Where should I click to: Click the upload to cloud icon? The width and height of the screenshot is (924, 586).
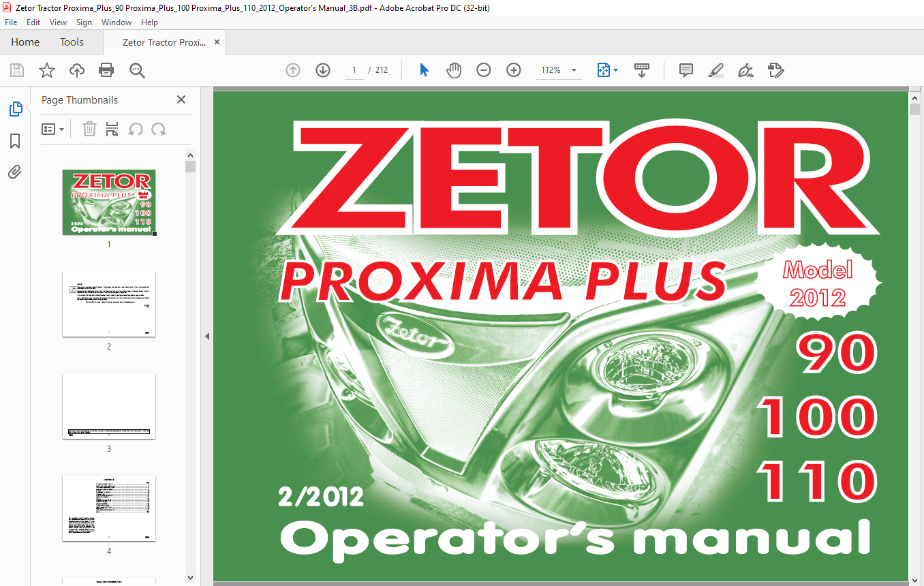pos(77,70)
